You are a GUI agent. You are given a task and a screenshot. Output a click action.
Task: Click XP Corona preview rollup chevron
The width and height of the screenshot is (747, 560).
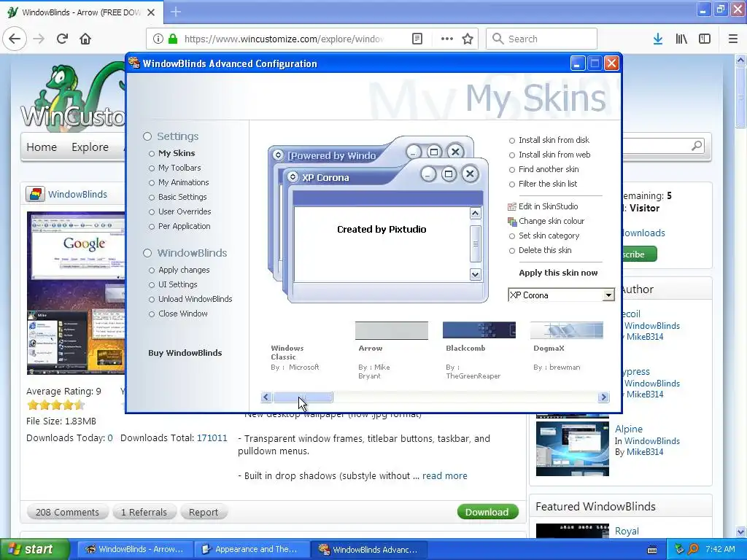click(x=293, y=177)
